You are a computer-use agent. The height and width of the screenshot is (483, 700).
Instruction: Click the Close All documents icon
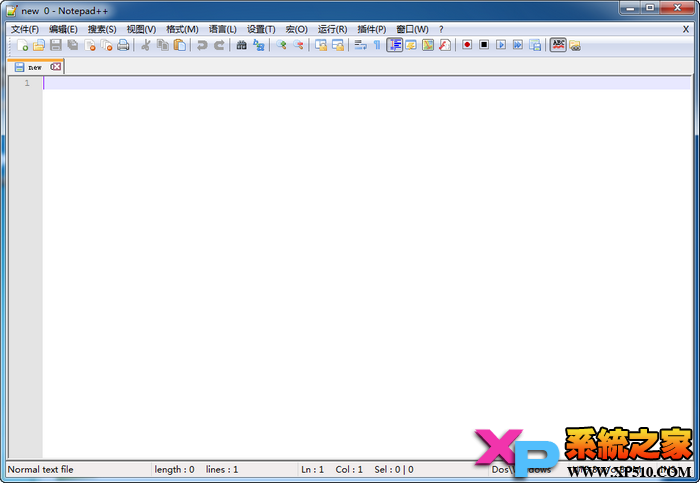point(107,45)
